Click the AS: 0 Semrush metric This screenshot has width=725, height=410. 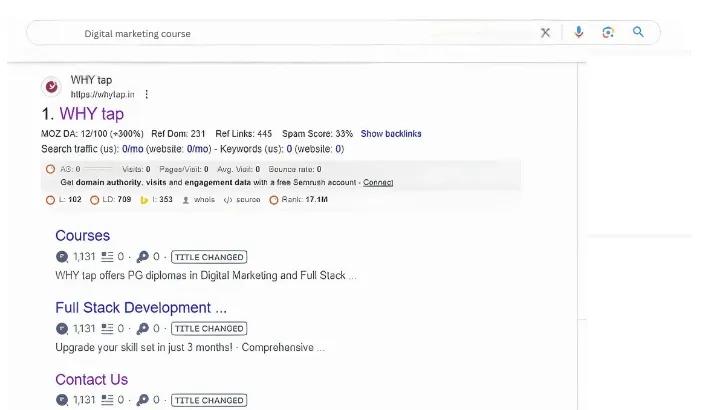click(x=63, y=169)
